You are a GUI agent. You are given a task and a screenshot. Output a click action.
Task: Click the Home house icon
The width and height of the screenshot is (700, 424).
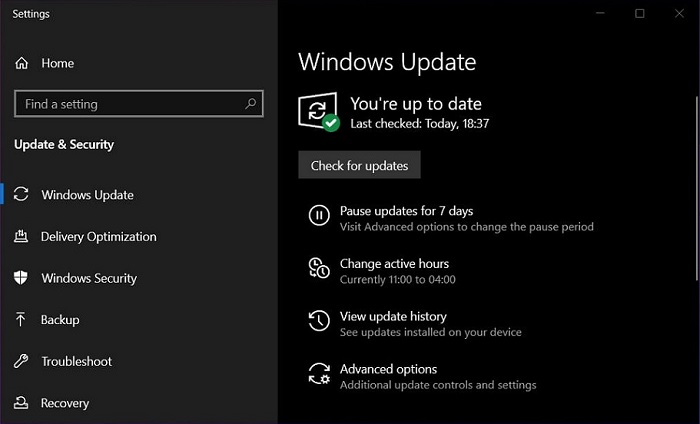click(x=21, y=63)
